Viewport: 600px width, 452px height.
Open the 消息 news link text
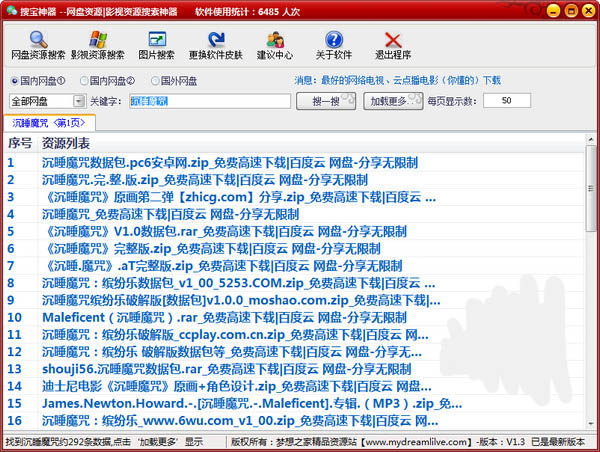click(x=397, y=80)
